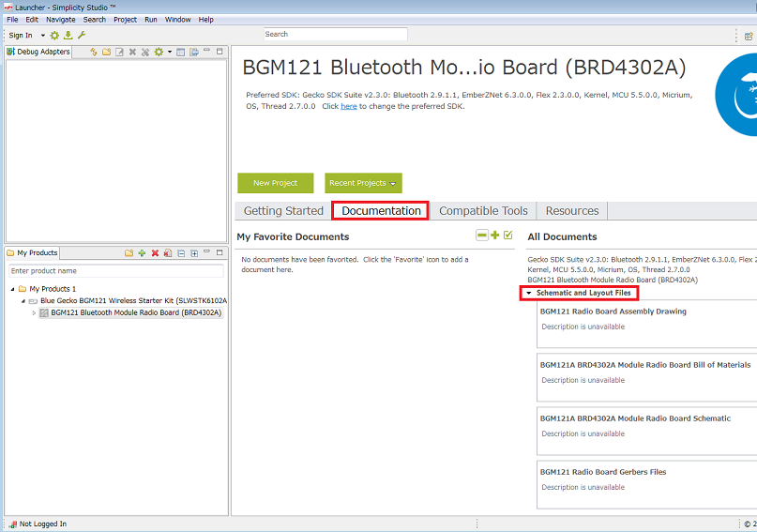Open the Help menu
This screenshot has width=757, height=532.
coord(206,20)
